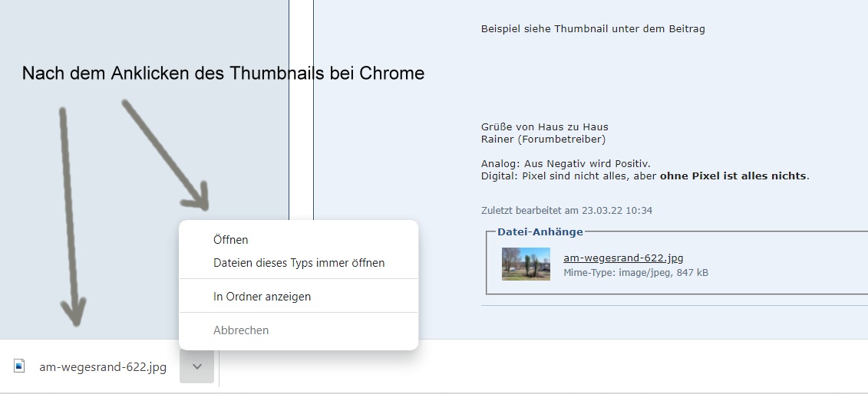Click the Beispiel siehe Thumbnail sentence
The image size is (868, 394).
592,29
